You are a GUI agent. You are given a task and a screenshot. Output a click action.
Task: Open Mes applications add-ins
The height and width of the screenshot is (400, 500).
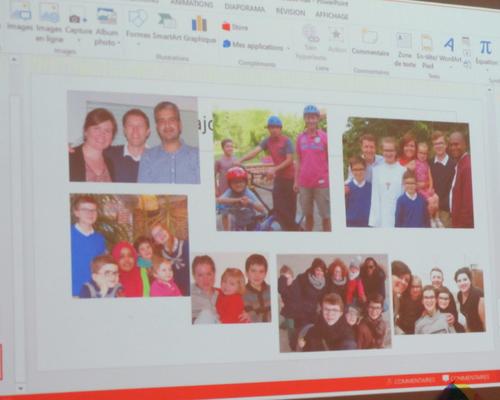[x=253, y=45]
